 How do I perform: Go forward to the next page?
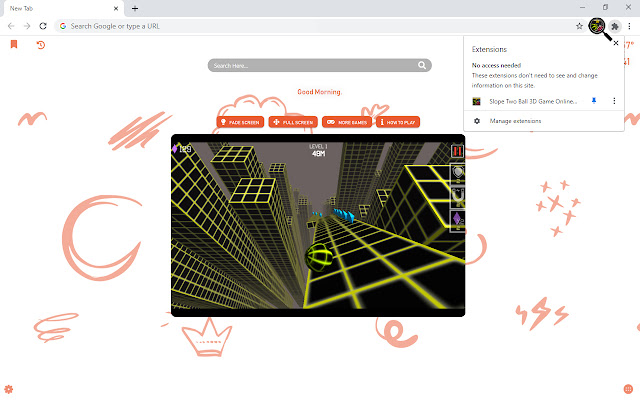pyautogui.click(x=27, y=26)
